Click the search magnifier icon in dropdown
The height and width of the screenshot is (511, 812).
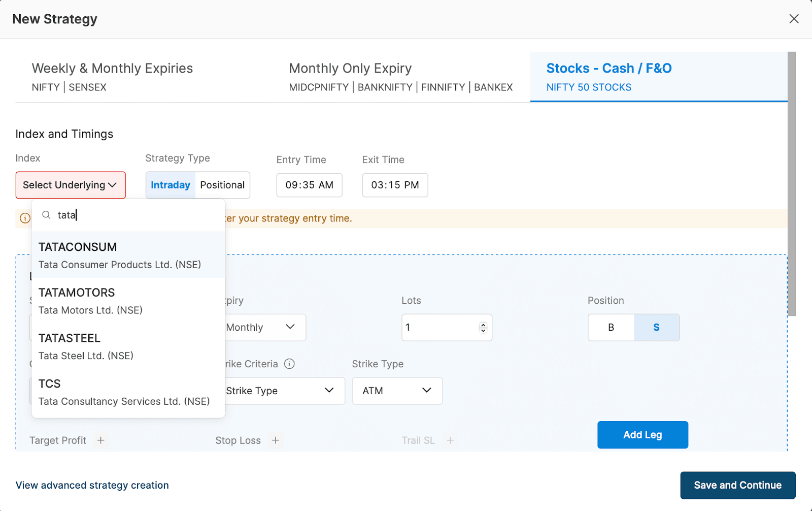(x=46, y=215)
